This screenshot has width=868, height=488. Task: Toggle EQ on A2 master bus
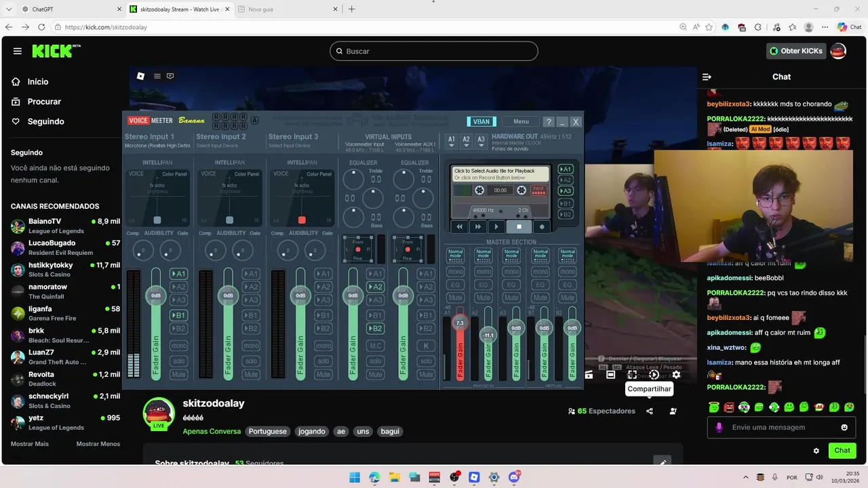coord(484,285)
